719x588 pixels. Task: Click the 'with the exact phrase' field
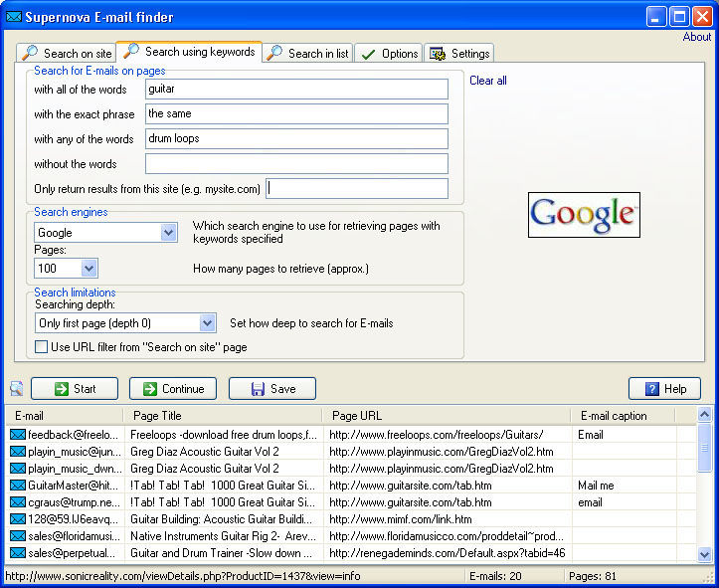[296, 113]
